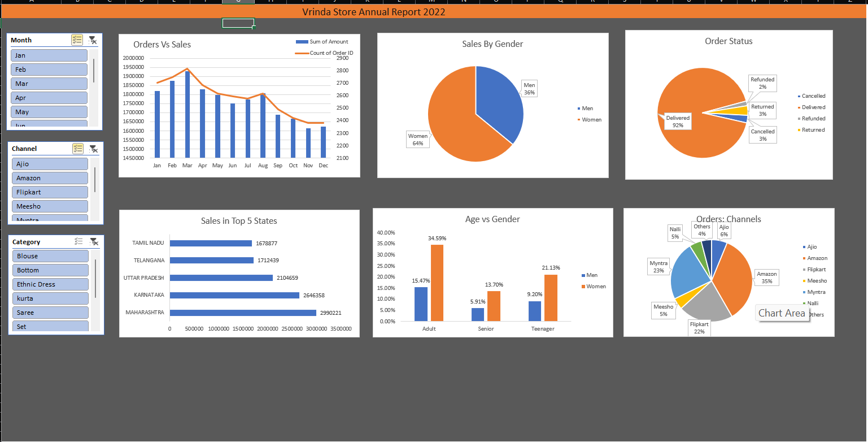Select Feb in the Month slicer
The image size is (868, 442).
tap(49, 69)
